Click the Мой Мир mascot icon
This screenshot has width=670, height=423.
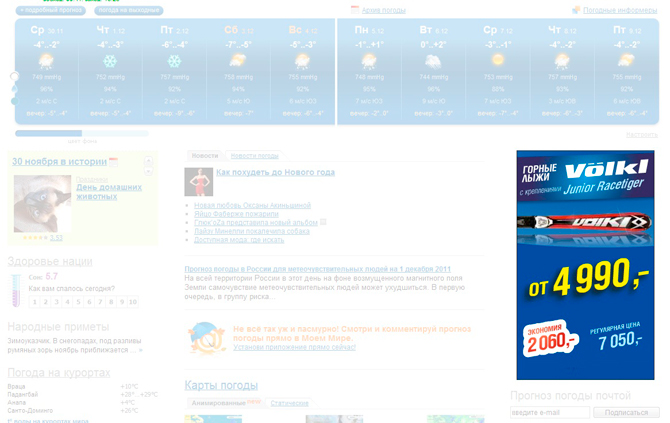207,337
